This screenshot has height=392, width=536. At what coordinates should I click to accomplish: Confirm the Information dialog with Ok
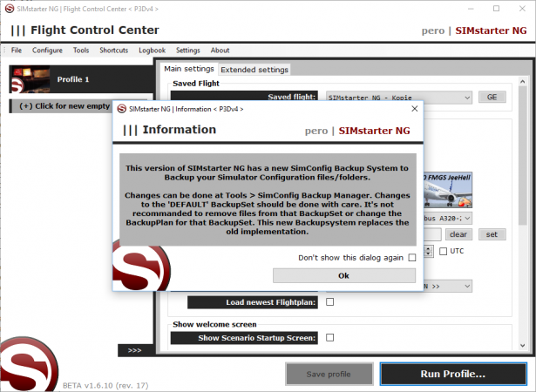(x=344, y=275)
